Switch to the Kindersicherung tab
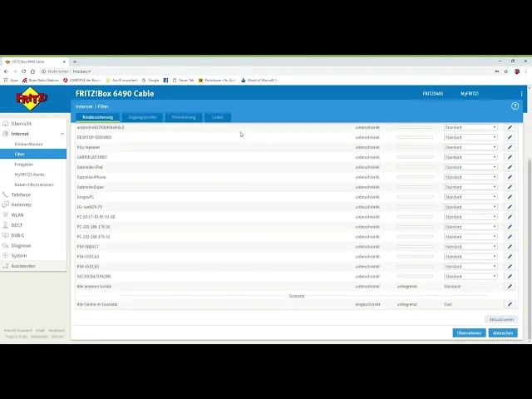This screenshot has height=399, width=532. pyautogui.click(x=98, y=117)
